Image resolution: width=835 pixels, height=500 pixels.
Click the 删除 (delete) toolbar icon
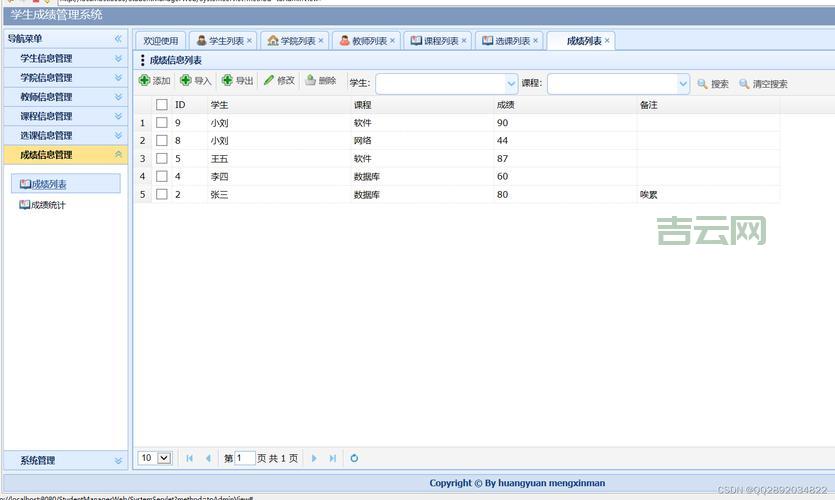click(x=310, y=82)
